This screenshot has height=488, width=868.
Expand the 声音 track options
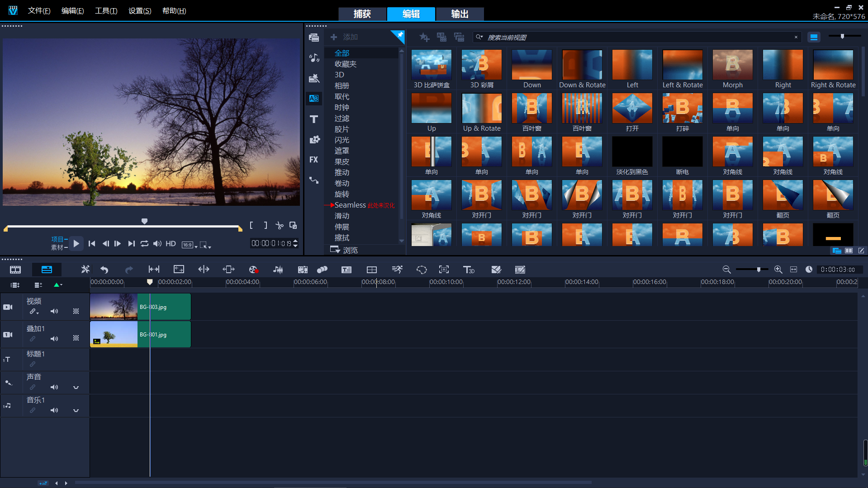pos(76,387)
